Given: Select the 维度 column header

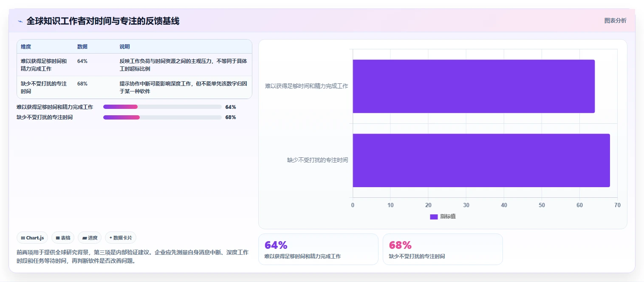Looking at the screenshot, I should (26, 47).
